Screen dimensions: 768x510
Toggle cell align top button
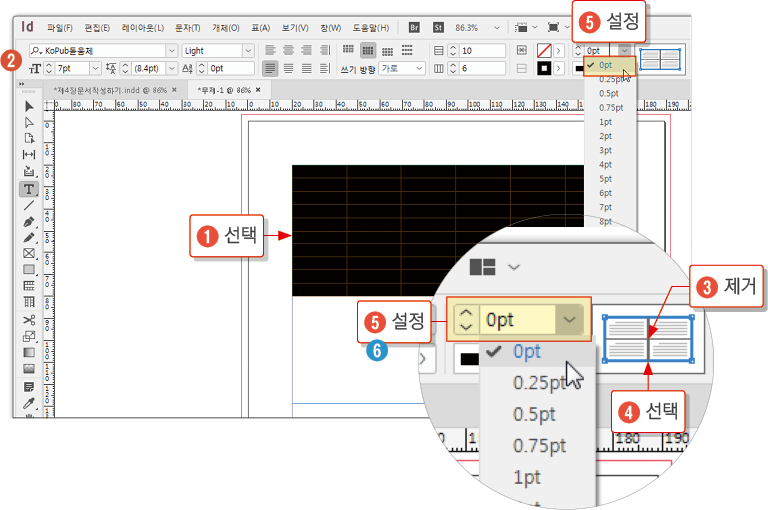tap(348, 50)
